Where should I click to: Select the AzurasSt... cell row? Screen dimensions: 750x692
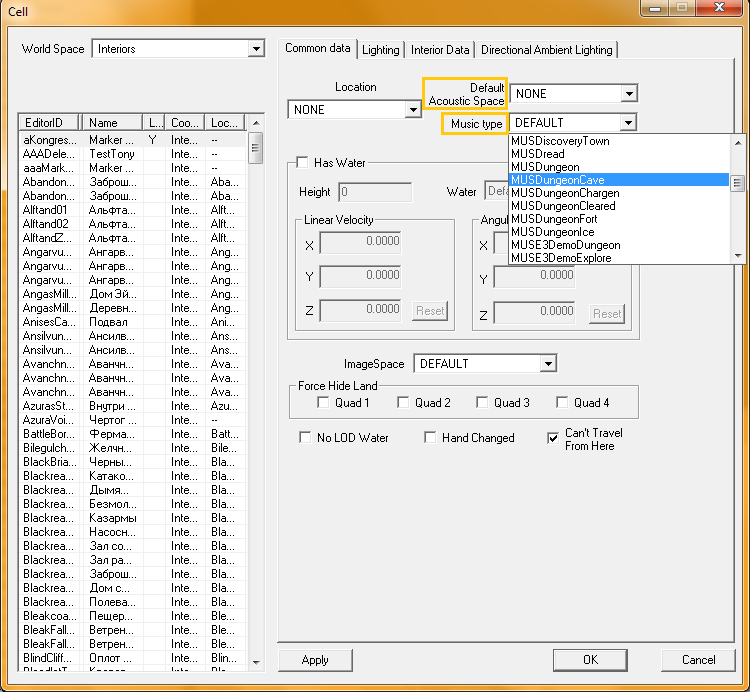tap(133, 406)
